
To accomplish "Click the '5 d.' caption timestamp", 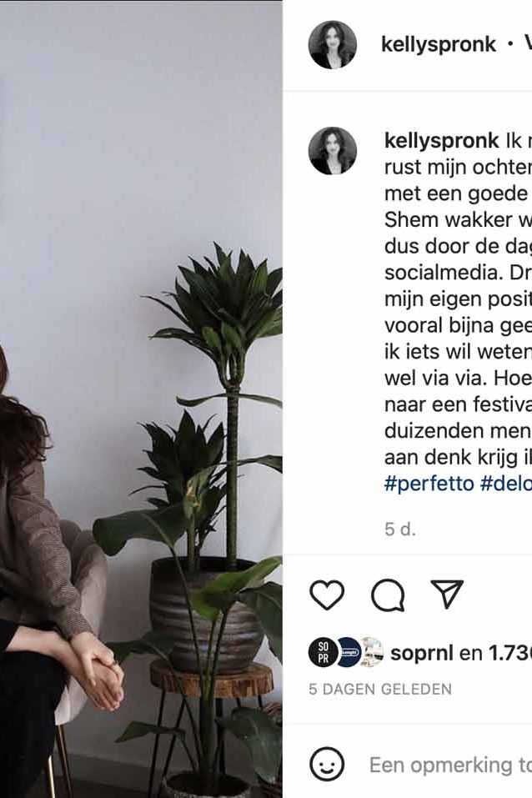I will pos(400,529).
